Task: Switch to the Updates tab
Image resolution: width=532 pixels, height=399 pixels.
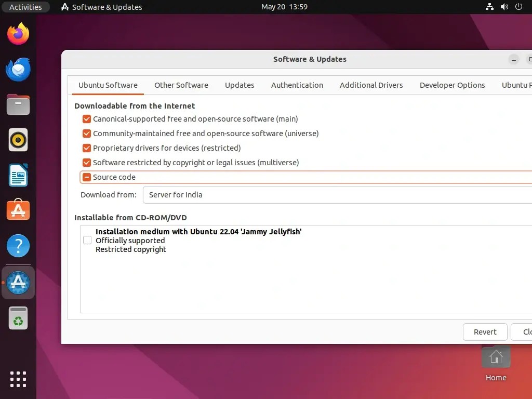Action: [x=240, y=85]
